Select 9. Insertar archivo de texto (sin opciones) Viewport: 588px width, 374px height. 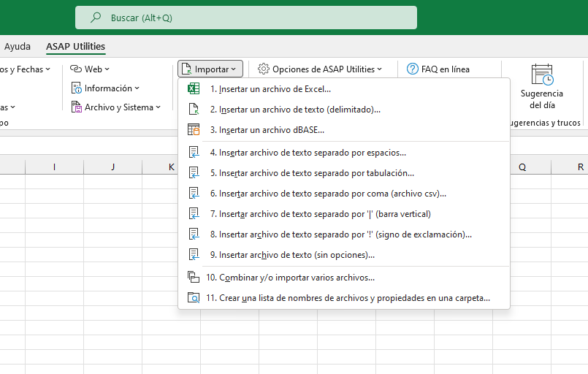coord(344,255)
